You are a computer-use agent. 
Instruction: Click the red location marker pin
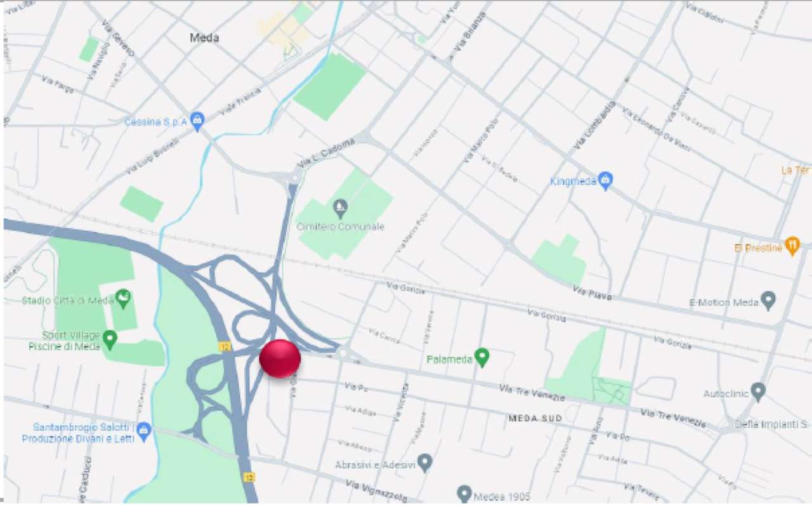coord(280,358)
